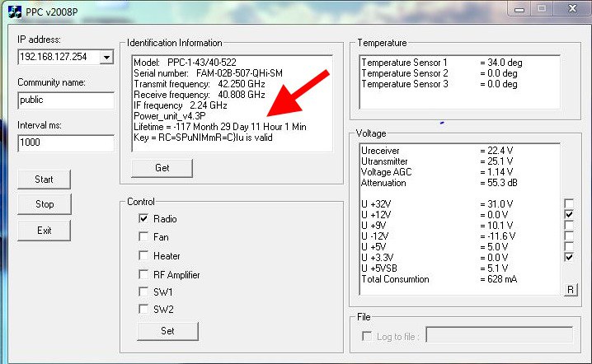Tick the RF Amplifier checkbox
The height and width of the screenshot is (364, 592).
click(x=143, y=274)
